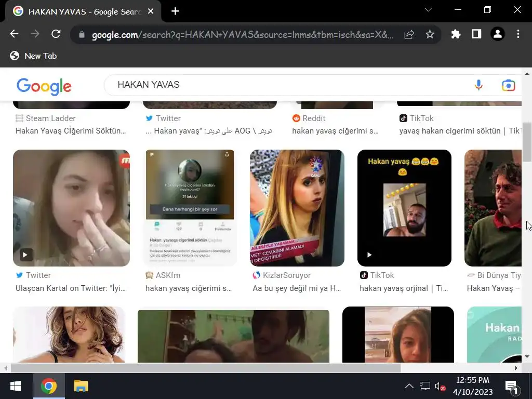Click the horizontal scrollbar thumb
The image size is (532, 399).
[x=206, y=368]
